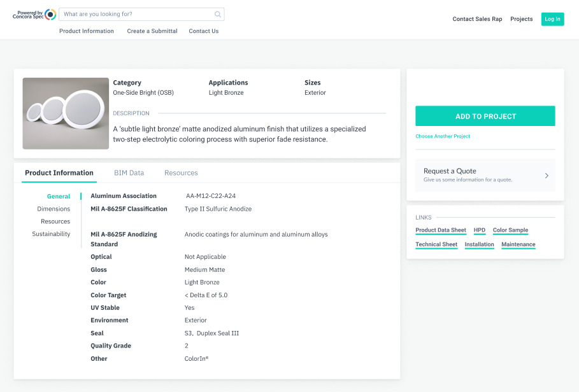
Task: Click the Concora Spec logo icon
Action: pyautogui.click(x=50, y=15)
